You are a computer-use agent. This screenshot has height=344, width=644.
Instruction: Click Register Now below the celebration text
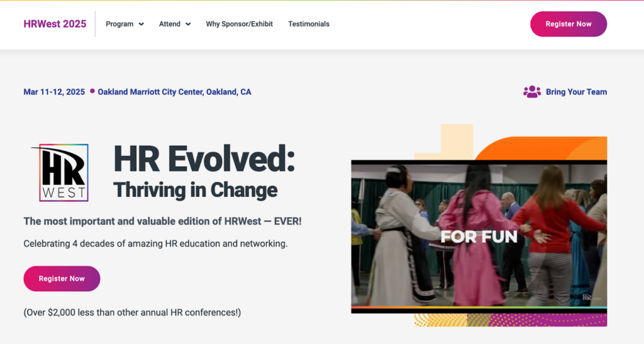pos(62,279)
